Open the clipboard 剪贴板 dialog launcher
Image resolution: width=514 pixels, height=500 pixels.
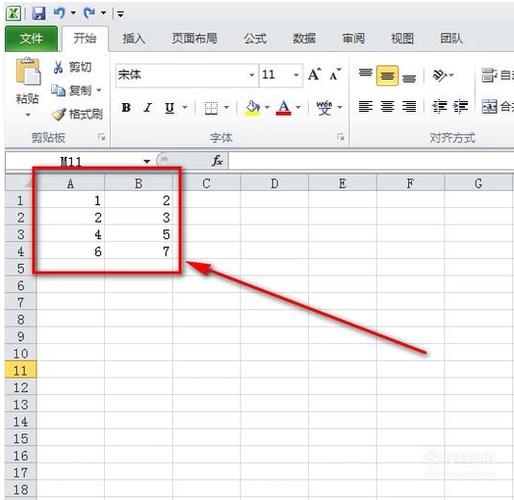[101, 136]
